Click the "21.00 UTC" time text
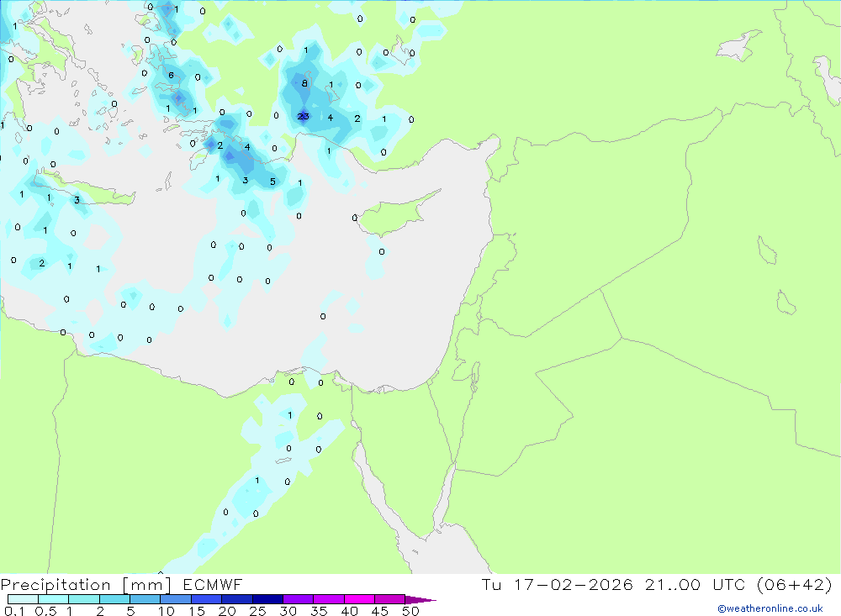 click(696, 584)
